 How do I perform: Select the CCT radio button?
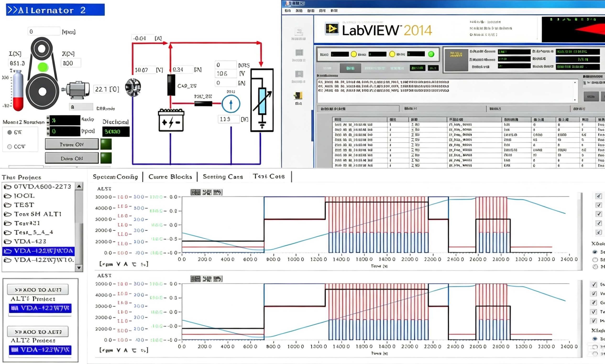[10, 147]
